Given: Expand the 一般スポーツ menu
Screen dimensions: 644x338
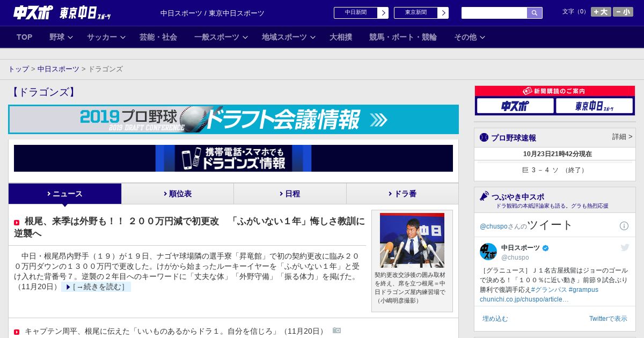Looking at the screenshot, I should click(221, 37).
